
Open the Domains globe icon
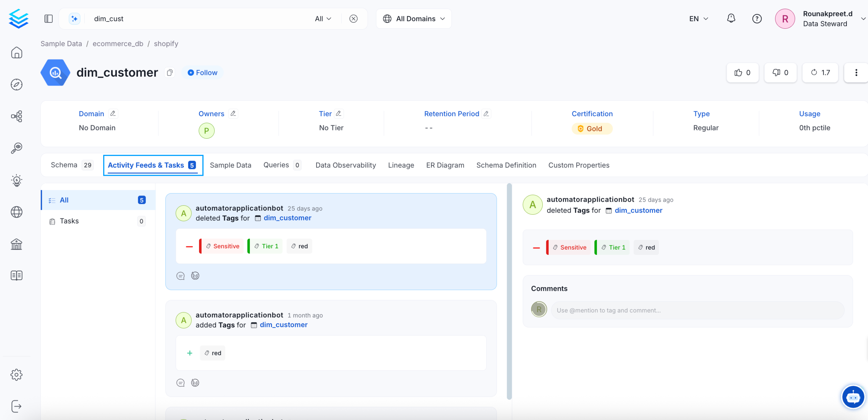click(x=17, y=212)
